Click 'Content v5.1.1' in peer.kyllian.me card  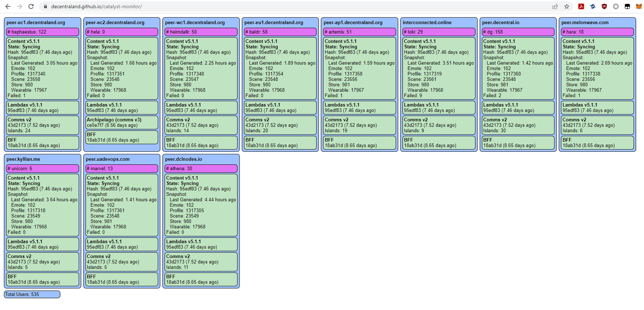(24, 178)
